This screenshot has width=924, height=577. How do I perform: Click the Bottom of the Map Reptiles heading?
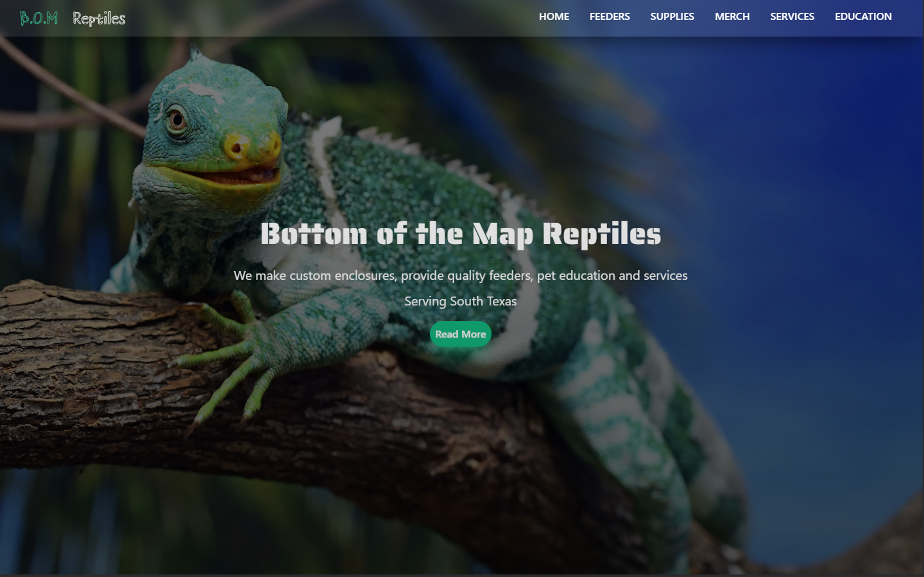(461, 234)
